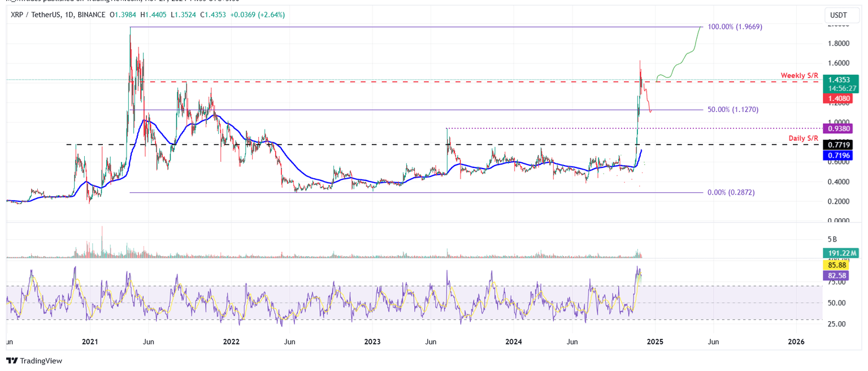
Task: Click the 2026 label on time axis
Action: click(x=796, y=342)
